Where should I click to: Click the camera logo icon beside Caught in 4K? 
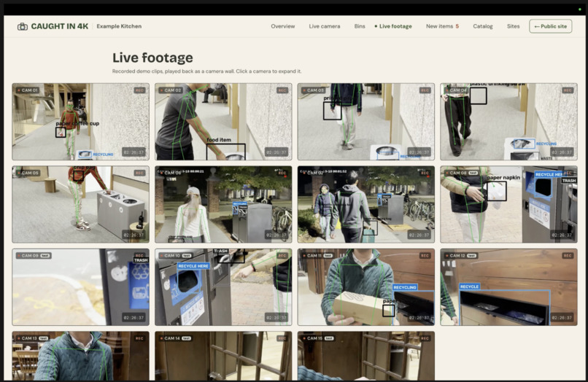click(x=23, y=26)
